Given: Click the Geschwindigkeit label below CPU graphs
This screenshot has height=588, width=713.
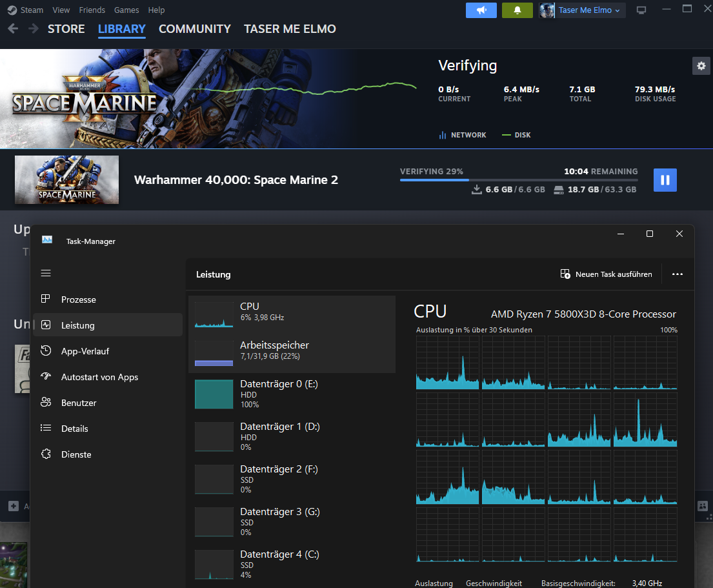Looking at the screenshot, I should click(x=494, y=583).
